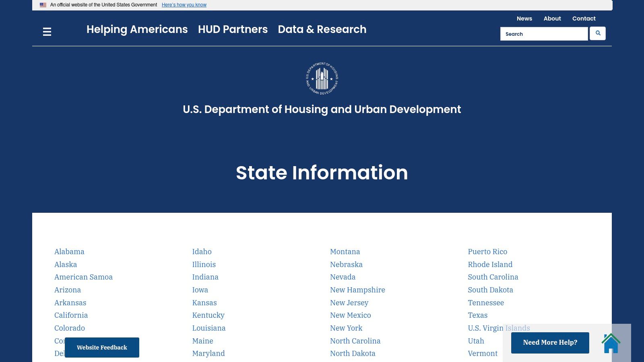Open Montana state link

345,252
